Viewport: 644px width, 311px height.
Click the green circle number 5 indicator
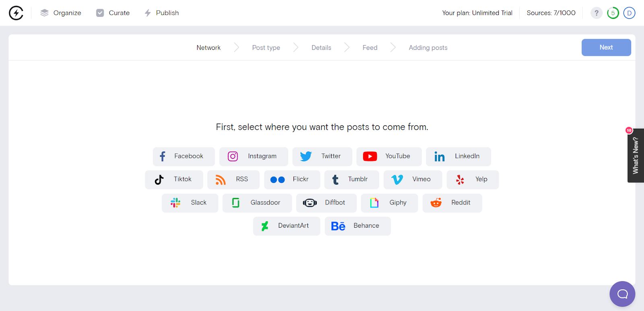tap(613, 13)
